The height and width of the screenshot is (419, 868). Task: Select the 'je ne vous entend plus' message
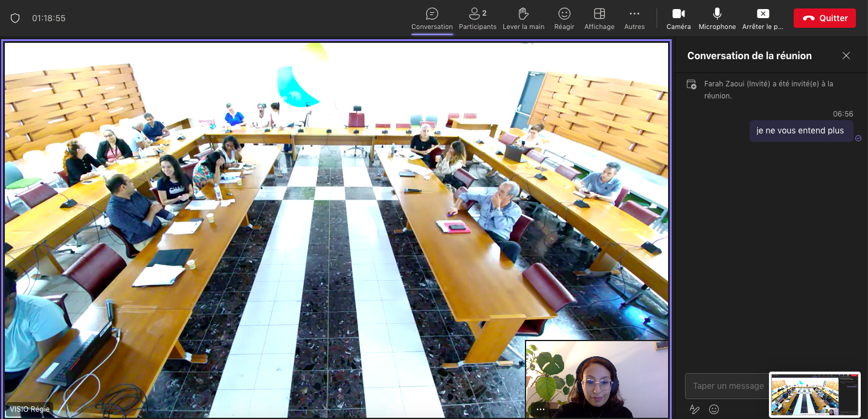tap(800, 130)
